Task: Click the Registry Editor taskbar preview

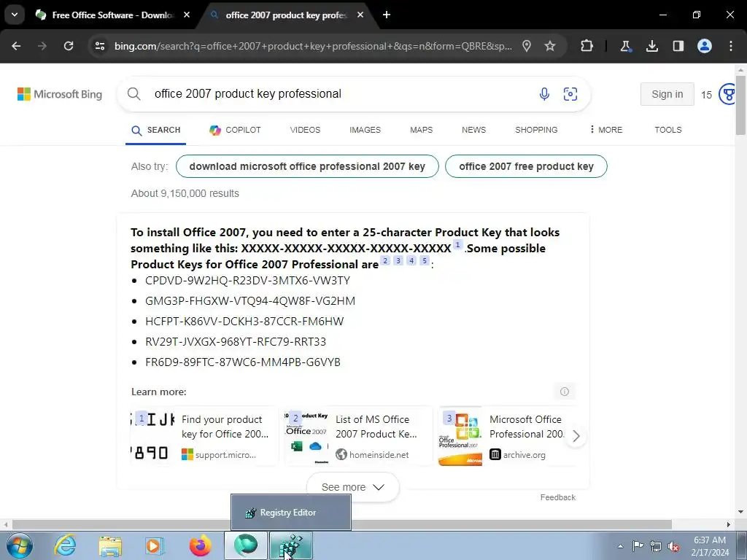Action: pyautogui.click(x=291, y=513)
